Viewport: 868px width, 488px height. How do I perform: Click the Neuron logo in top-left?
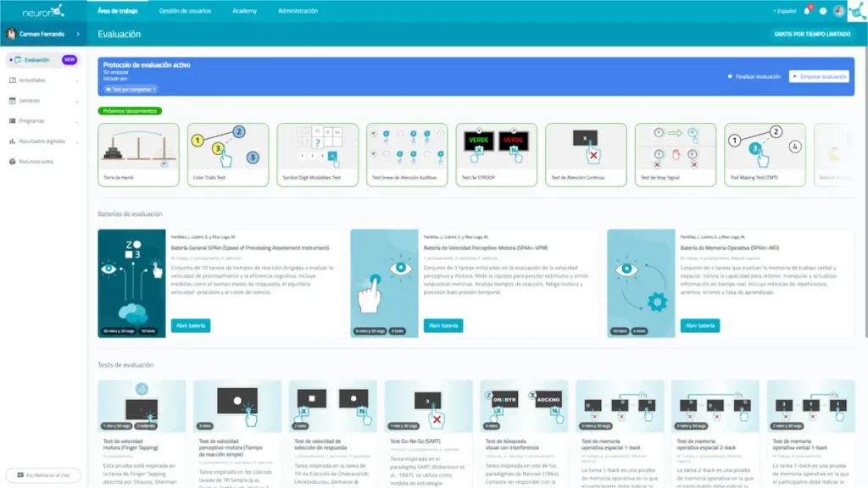click(42, 11)
